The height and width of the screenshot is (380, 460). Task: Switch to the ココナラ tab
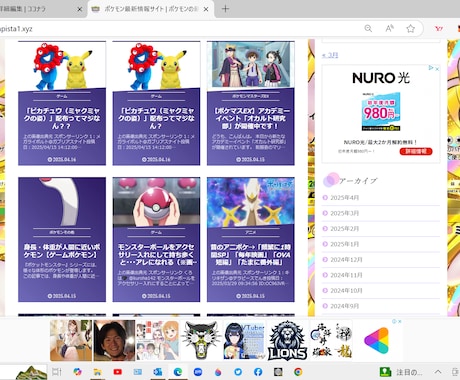37,9
